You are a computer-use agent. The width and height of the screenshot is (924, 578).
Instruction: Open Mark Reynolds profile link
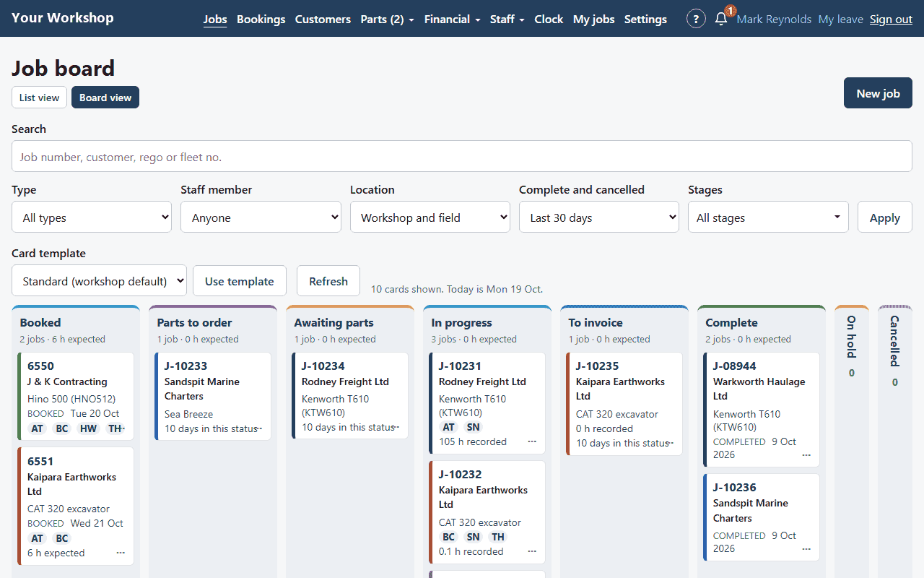(x=774, y=20)
